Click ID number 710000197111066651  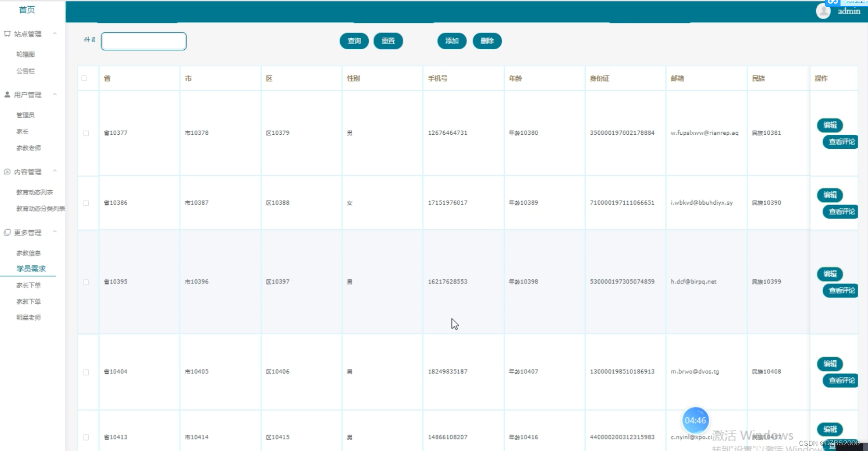pos(622,203)
